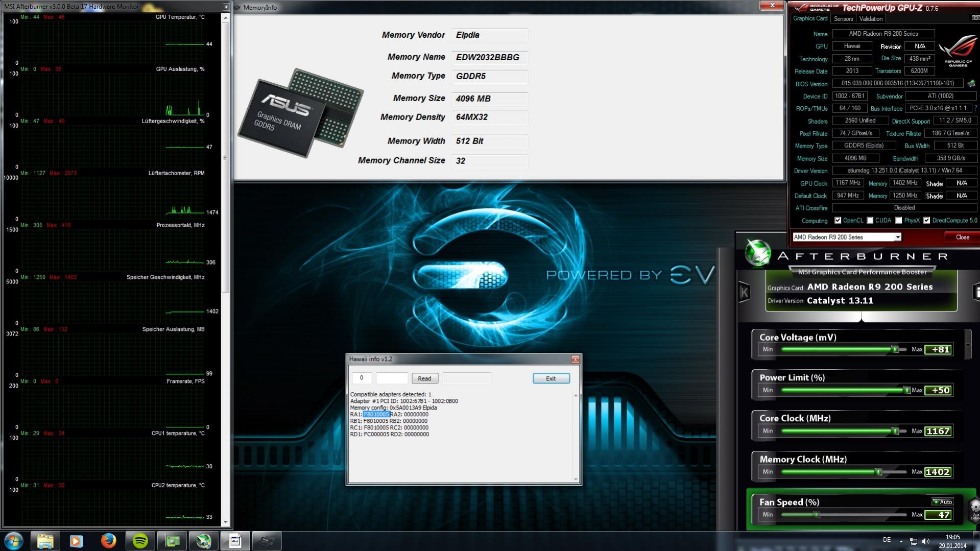The height and width of the screenshot is (551, 980).
Task: Click the ASUS Graphics DRAM chip image
Action: (301, 113)
